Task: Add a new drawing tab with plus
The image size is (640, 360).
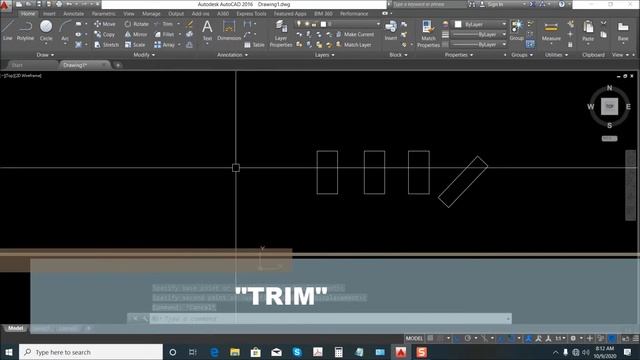Action: click(118, 65)
